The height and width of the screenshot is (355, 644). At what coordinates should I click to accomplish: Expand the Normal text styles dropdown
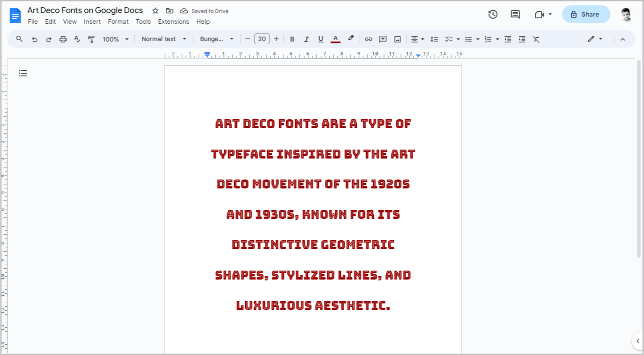pos(164,39)
